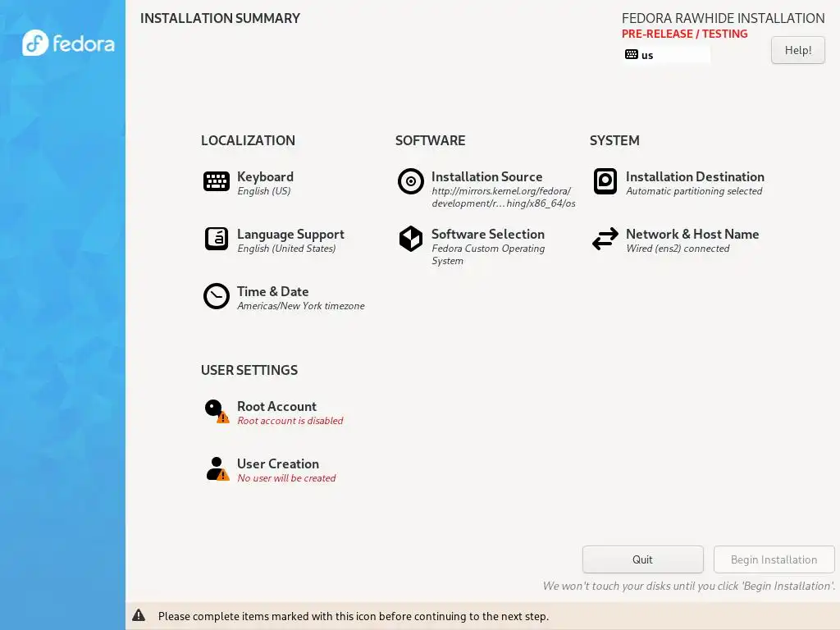Click 'English (United States)' language text

point(286,249)
